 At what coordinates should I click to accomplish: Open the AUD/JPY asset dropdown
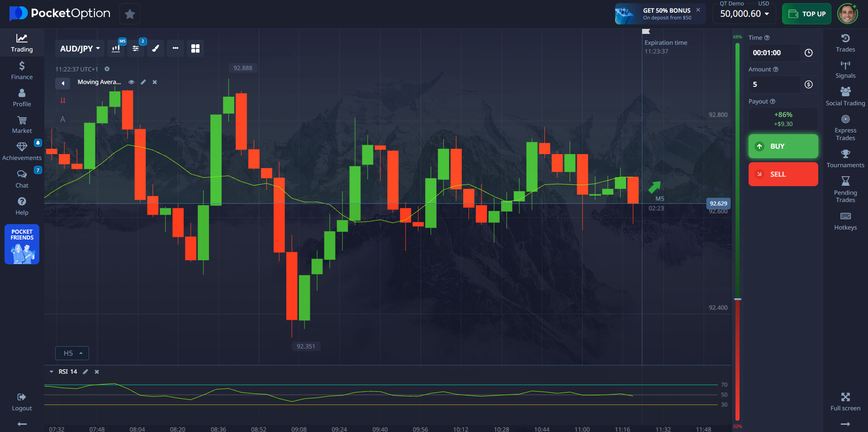click(80, 48)
